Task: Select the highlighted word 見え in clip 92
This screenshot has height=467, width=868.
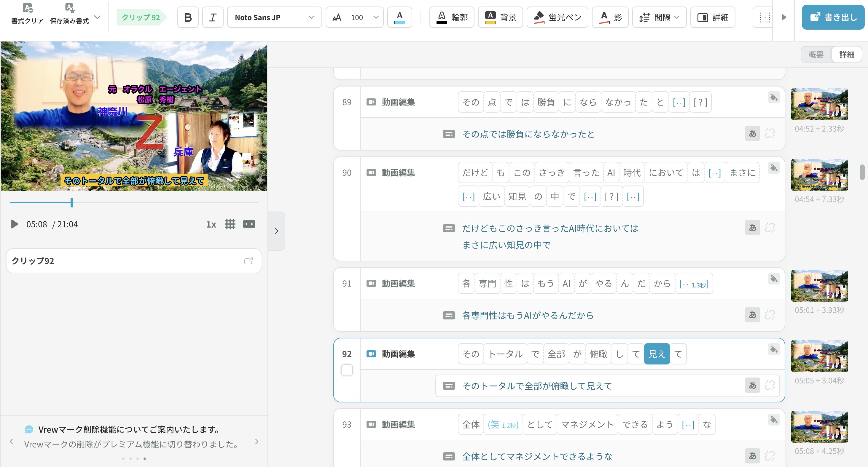Action: coord(657,354)
